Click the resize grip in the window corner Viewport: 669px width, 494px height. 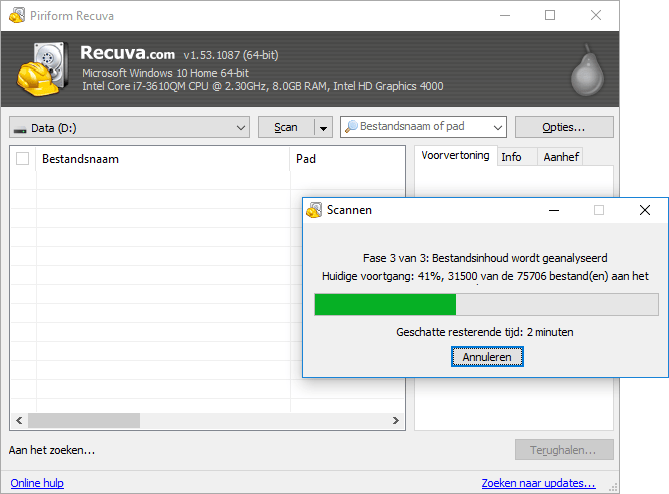tap(614, 487)
